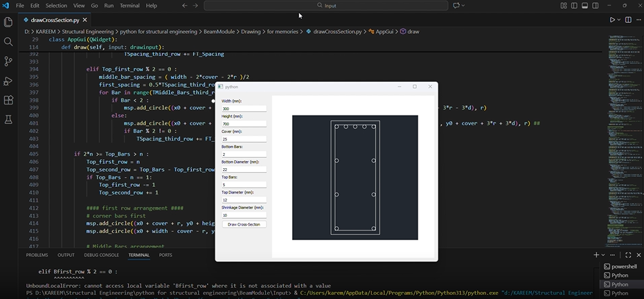Switch to the TERMINAL panel tab
This screenshot has height=299, width=644.
[x=138, y=255]
